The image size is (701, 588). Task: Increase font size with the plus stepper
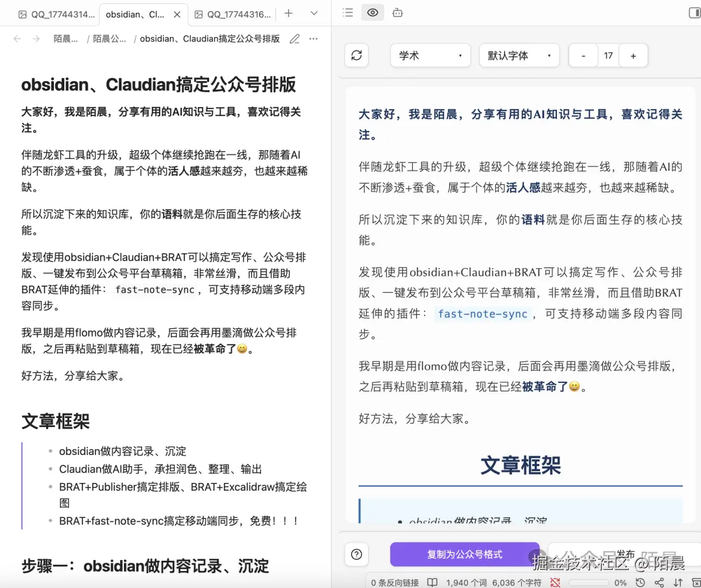pyautogui.click(x=633, y=55)
